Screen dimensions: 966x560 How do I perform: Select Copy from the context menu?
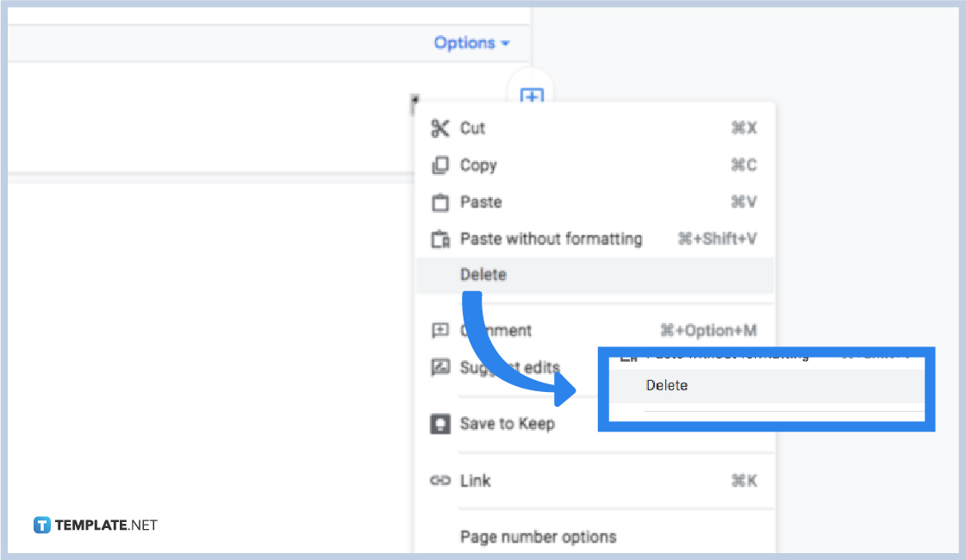[x=479, y=165]
